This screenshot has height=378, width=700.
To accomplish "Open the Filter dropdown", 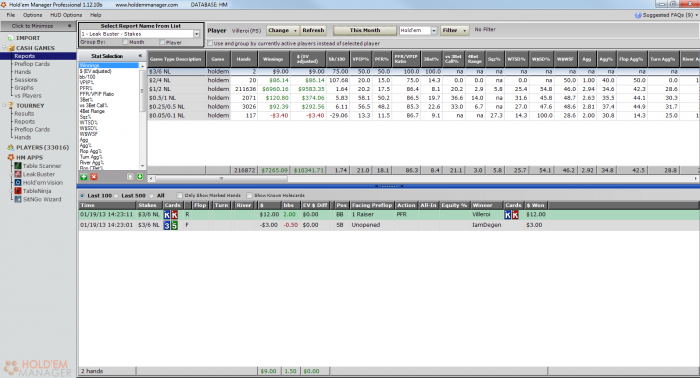I will tap(465, 30).
